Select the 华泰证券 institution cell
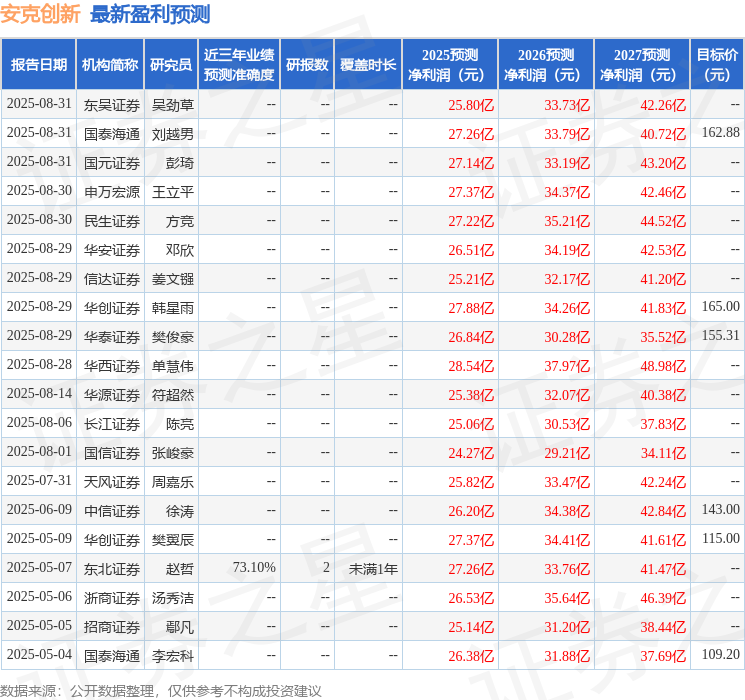The height and width of the screenshot is (700, 745). click(112, 337)
